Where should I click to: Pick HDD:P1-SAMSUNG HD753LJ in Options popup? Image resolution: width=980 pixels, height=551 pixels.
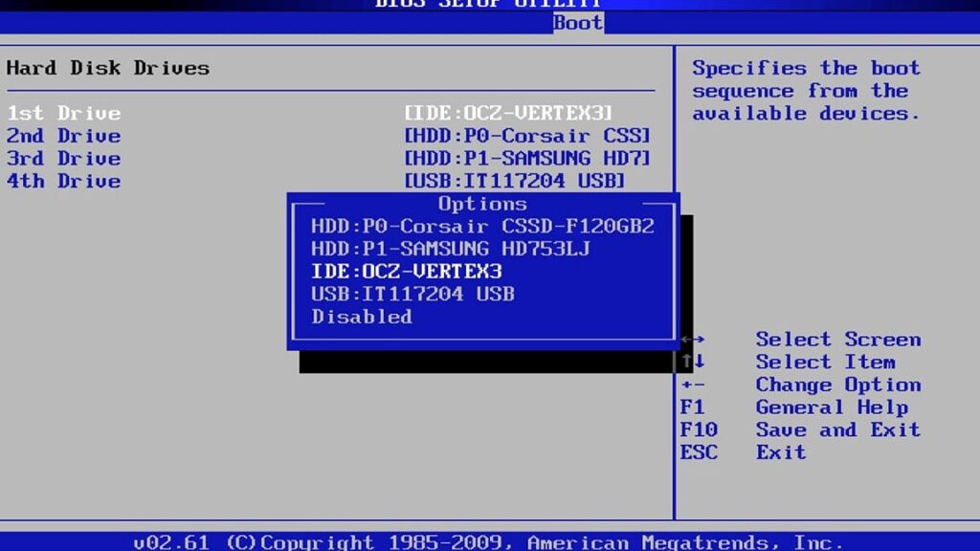pos(451,250)
